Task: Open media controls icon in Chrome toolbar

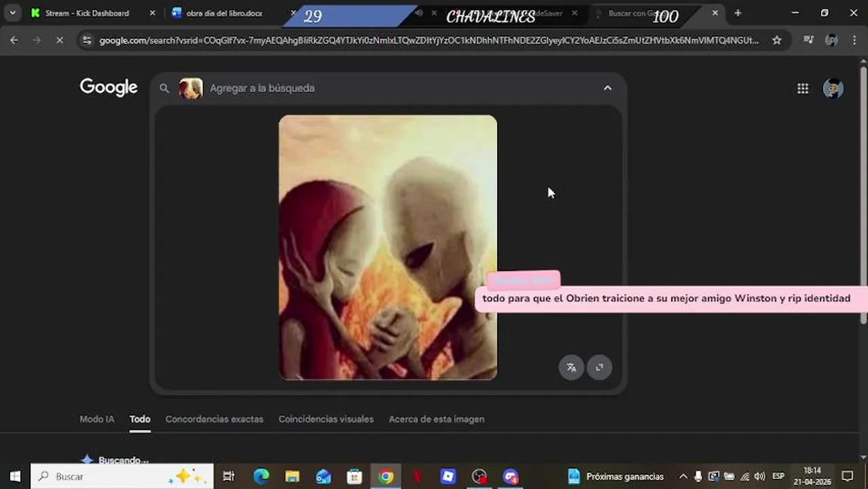Action: tap(808, 41)
